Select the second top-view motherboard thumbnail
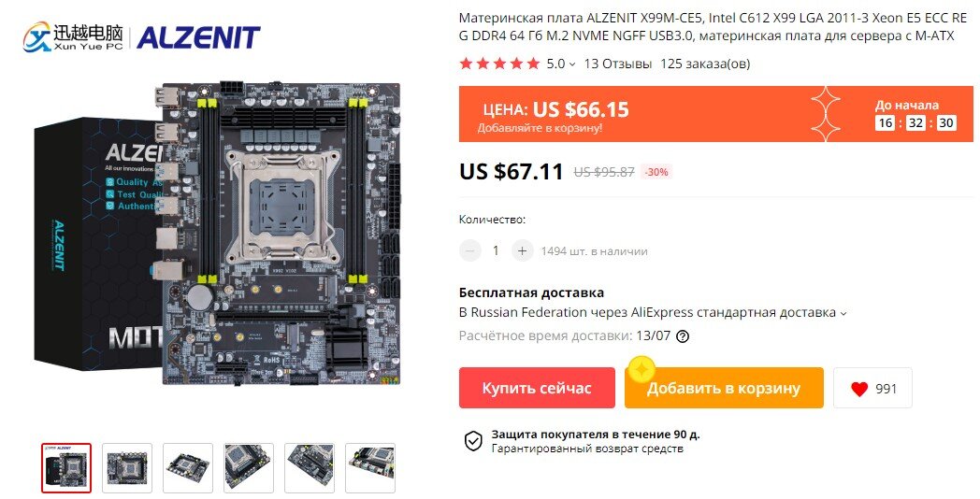Image resolution: width=980 pixels, height=499 pixels. pyautogui.click(x=127, y=468)
